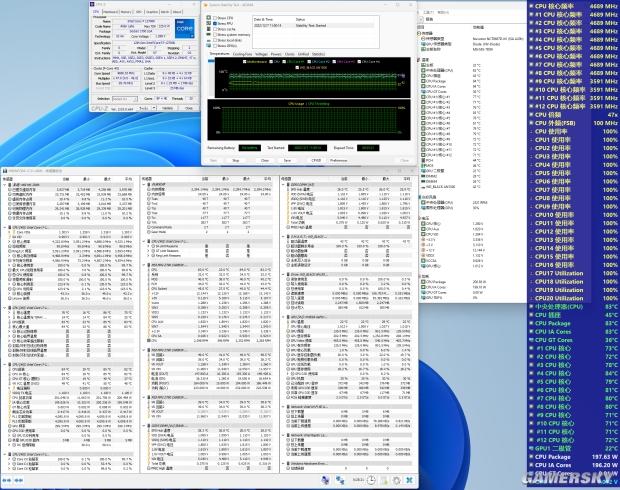Click the temperature graph area in stability test
Image resolution: width=620 pixels, height=490 pixels.
tap(300, 80)
